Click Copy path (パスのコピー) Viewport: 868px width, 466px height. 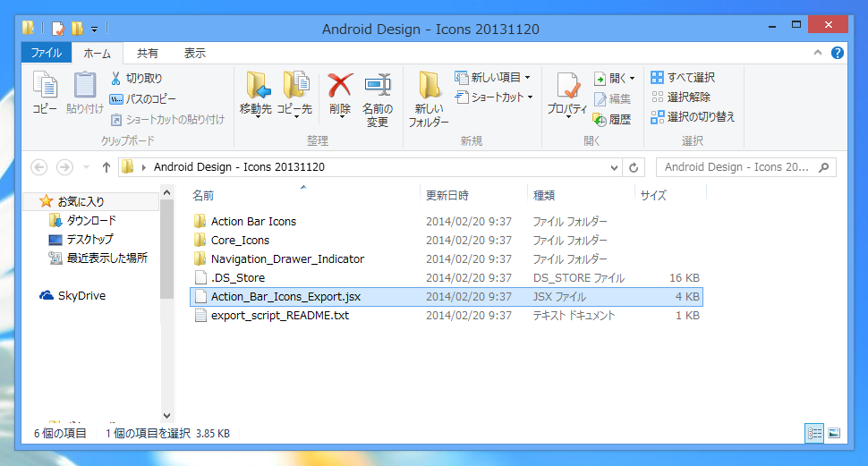pos(143,99)
